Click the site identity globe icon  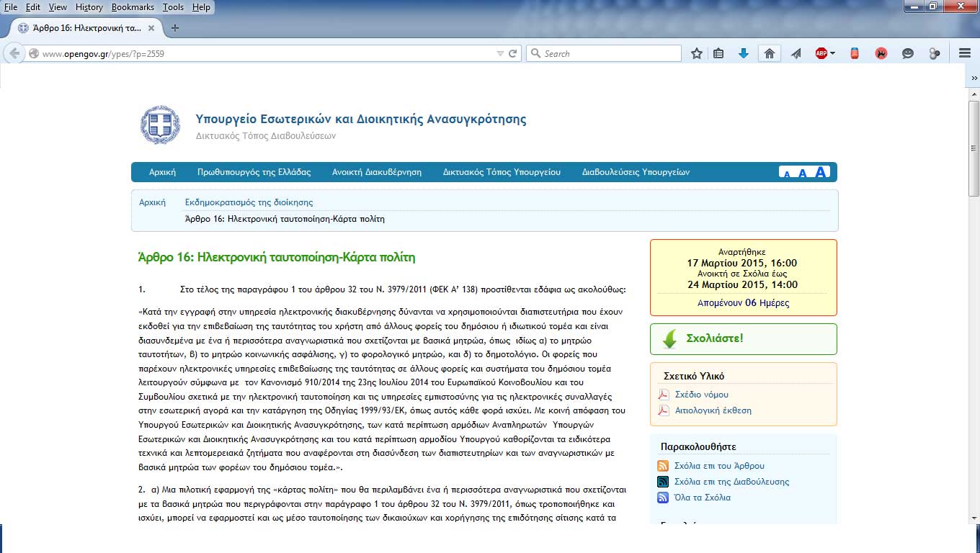33,53
